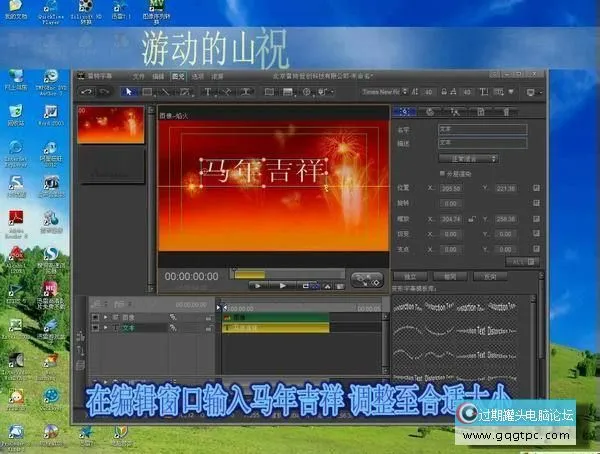Toggle the 分层渲染 checkbox
The width and height of the screenshot is (600, 454).
442,173
